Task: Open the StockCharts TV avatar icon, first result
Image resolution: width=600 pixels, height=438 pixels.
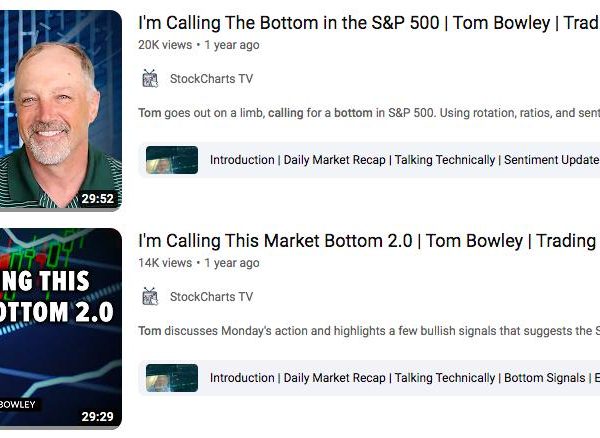Action: point(150,79)
